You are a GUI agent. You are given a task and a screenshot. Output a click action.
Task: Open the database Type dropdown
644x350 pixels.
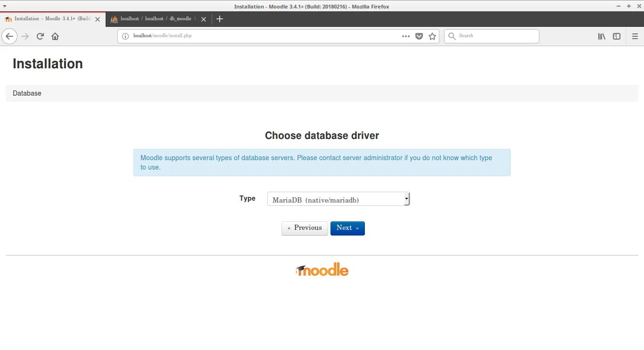click(x=339, y=199)
